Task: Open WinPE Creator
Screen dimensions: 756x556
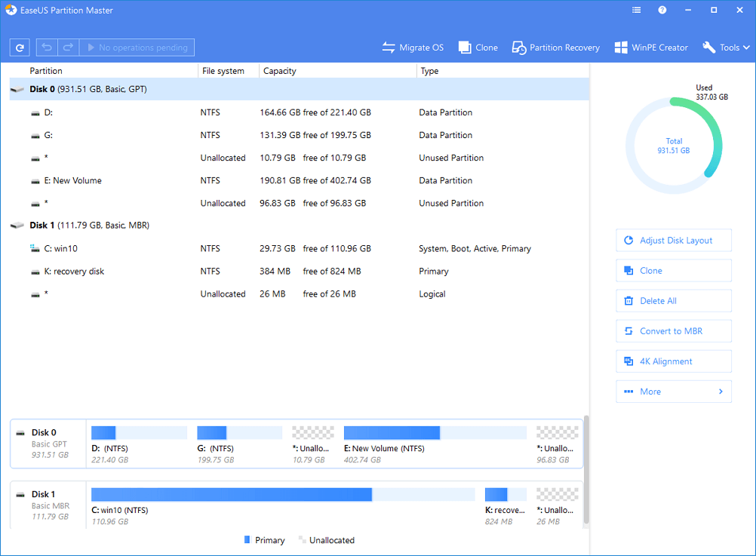Action: 651,48
